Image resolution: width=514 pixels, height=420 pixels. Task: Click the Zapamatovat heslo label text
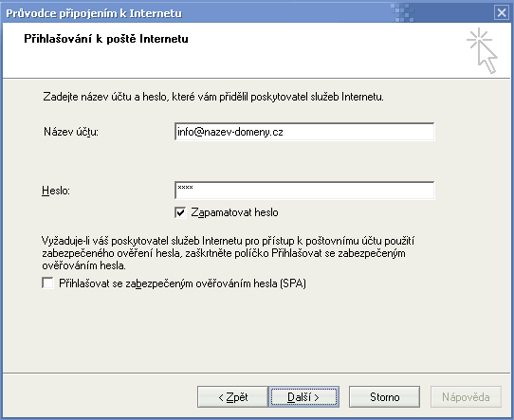[x=234, y=212]
